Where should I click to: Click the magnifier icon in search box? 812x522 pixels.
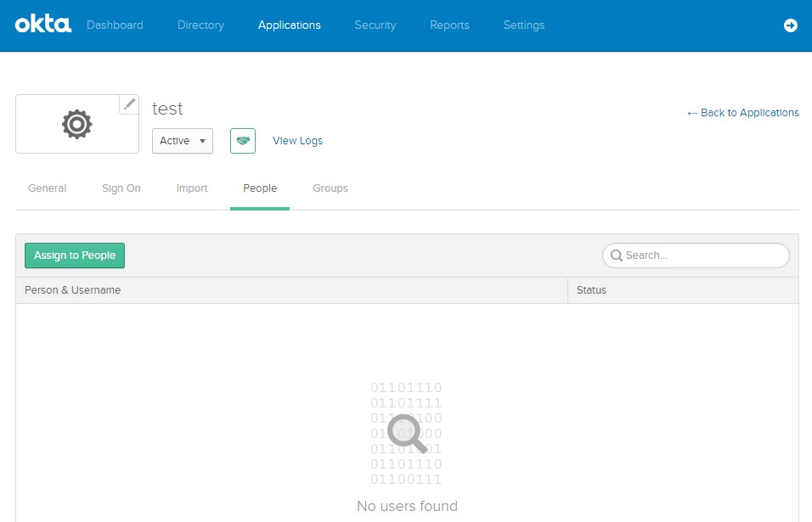(617, 255)
